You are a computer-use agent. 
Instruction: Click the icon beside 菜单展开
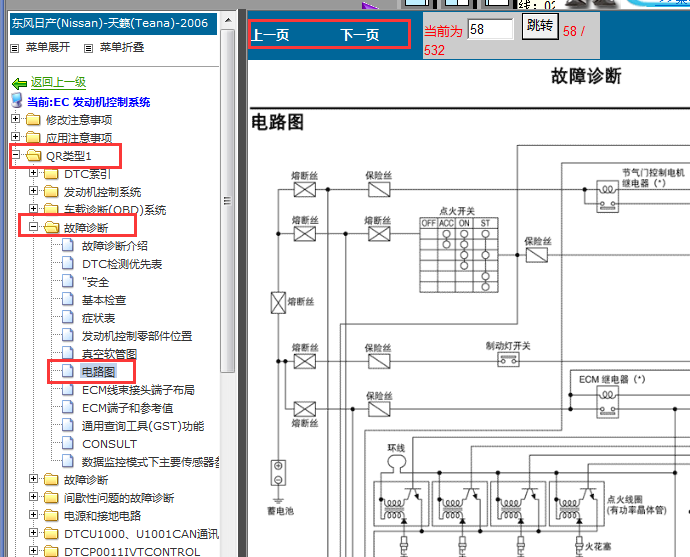click(15, 48)
